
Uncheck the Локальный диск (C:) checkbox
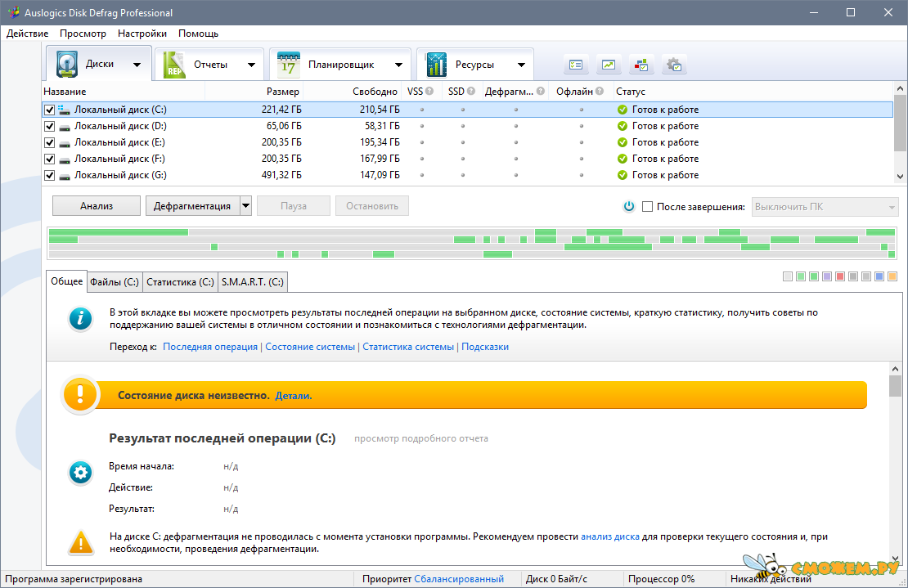50,110
